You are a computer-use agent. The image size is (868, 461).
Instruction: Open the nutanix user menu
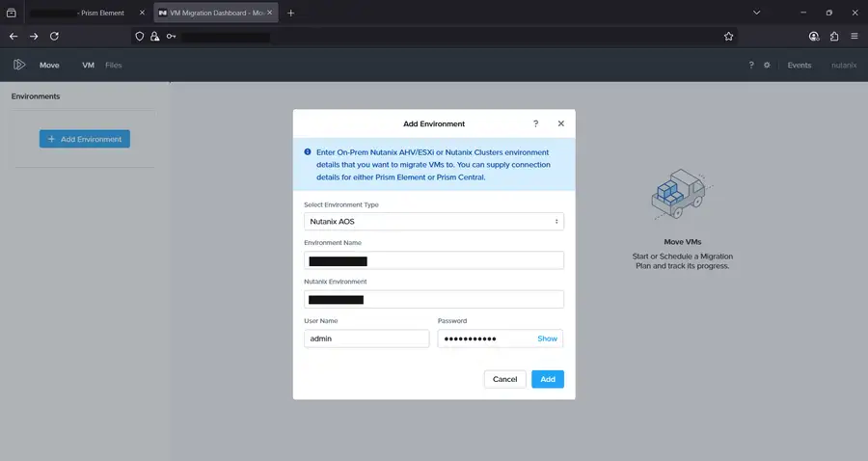pos(844,65)
